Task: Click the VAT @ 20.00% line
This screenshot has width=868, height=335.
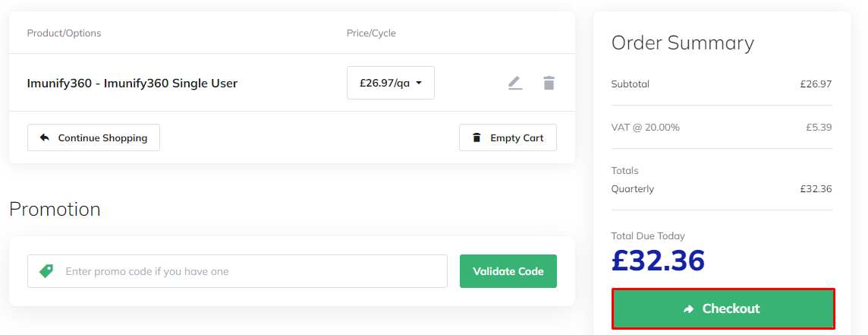Action: click(x=645, y=127)
